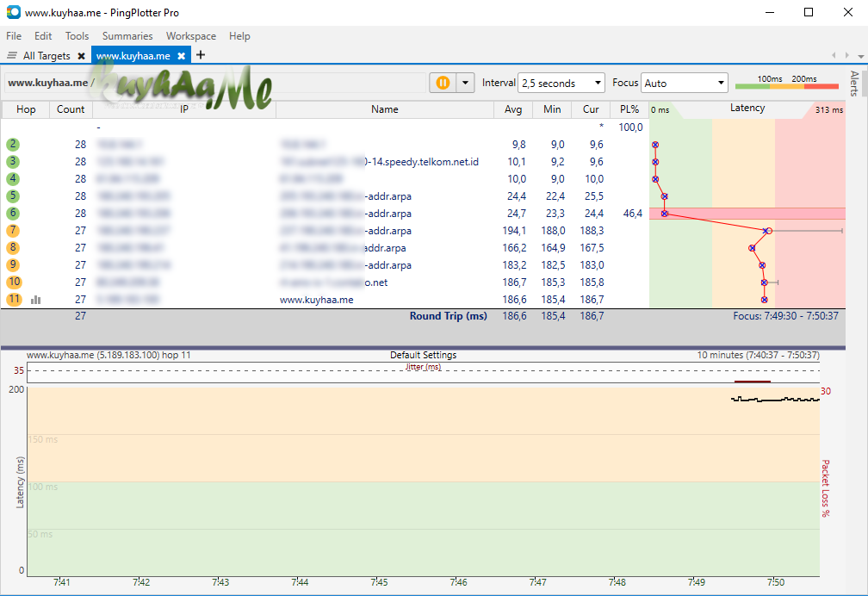Click the hamburger icon beside All Targets

[12, 55]
